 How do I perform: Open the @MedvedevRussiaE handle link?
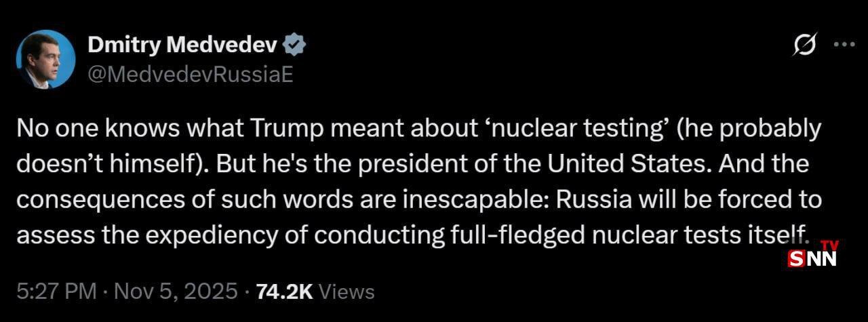pyautogui.click(x=191, y=74)
